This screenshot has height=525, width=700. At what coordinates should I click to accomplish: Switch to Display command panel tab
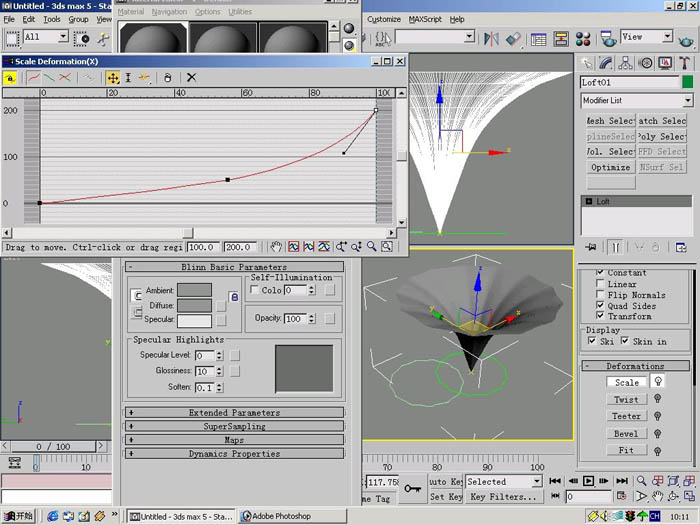(x=665, y=63)
